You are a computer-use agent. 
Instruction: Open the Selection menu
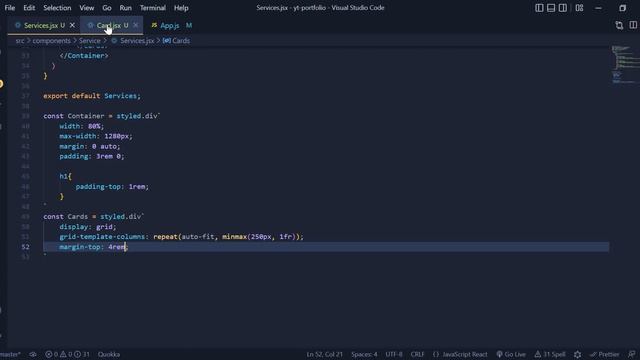pos(57,8)
